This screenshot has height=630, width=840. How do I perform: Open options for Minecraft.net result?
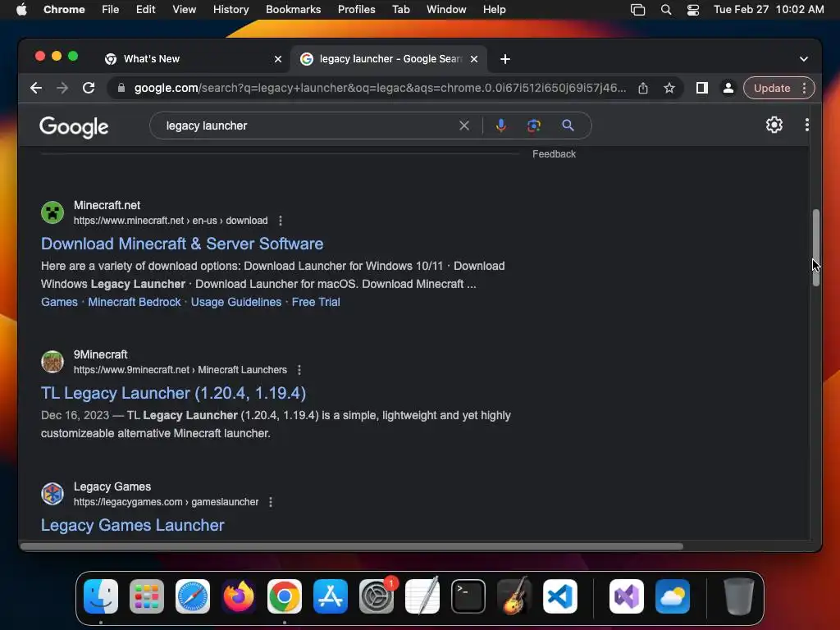pyautogui.click(x=281, y=221)
